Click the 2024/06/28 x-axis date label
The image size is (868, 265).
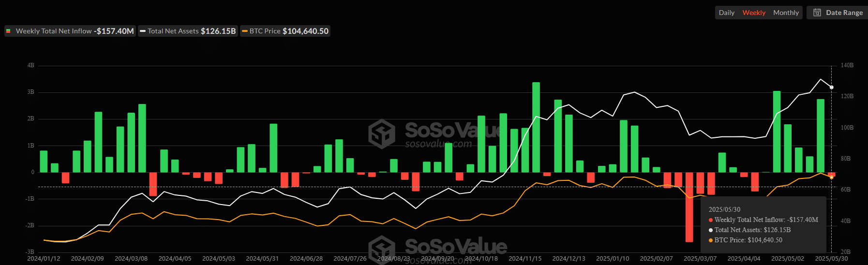pyautogui.click(x=306, y=259)
